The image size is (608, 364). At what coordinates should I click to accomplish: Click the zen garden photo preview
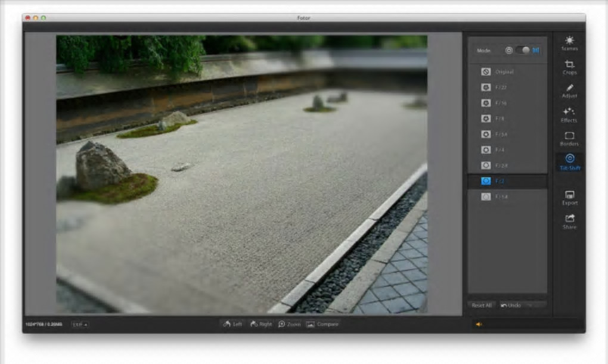(242, 174)
